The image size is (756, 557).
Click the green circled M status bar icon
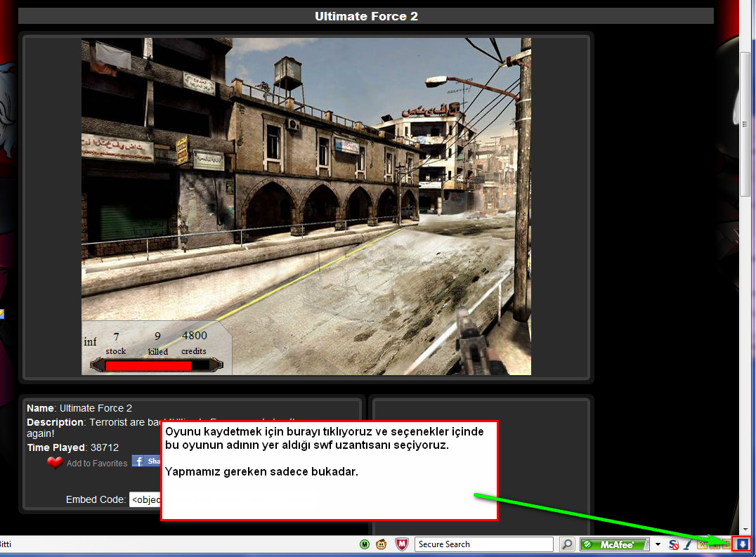coord(365,544)
